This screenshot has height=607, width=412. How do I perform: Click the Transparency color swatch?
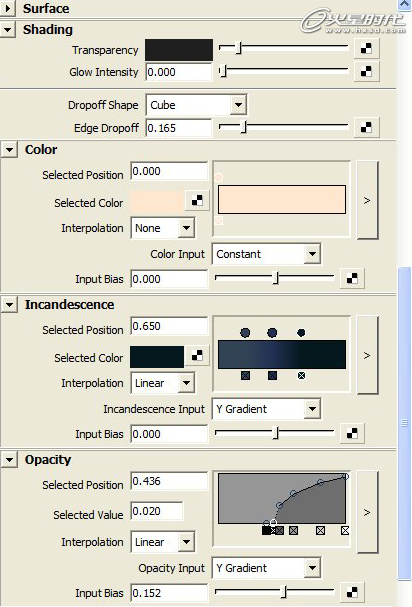[179, 50]
